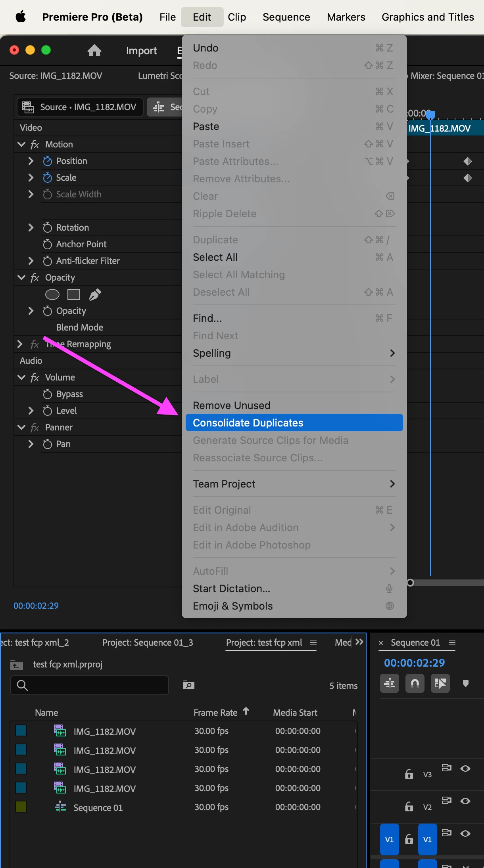Choose Remove Unused from Edit menu
The height and width of the screenshot is (868, 484).
point(294,405)
